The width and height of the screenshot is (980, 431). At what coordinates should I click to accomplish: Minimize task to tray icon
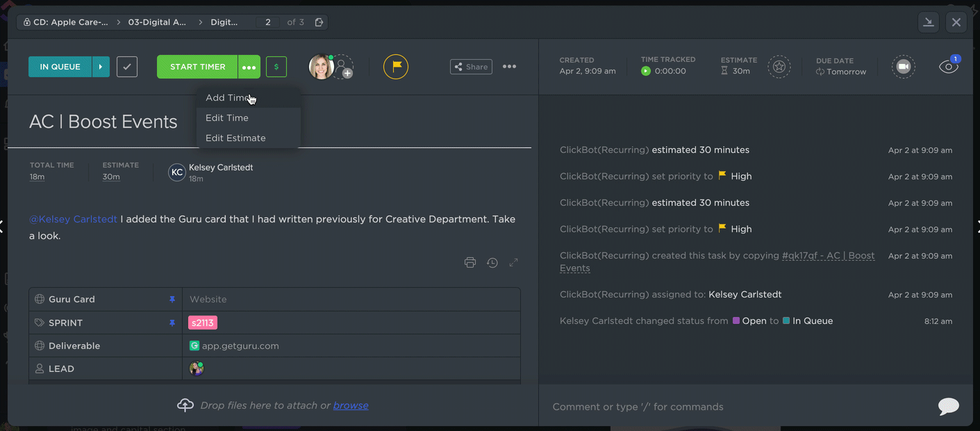(x=928, y=22)
